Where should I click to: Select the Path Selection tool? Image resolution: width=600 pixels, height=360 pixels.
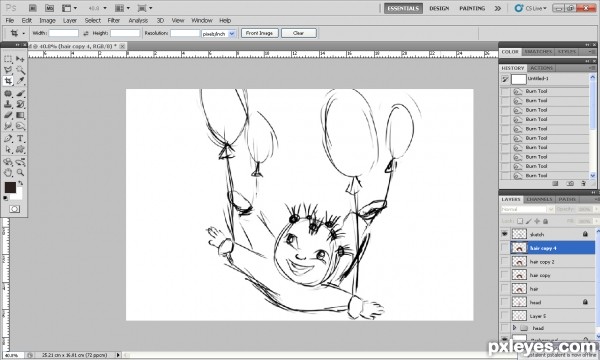(x=8, y=150)
